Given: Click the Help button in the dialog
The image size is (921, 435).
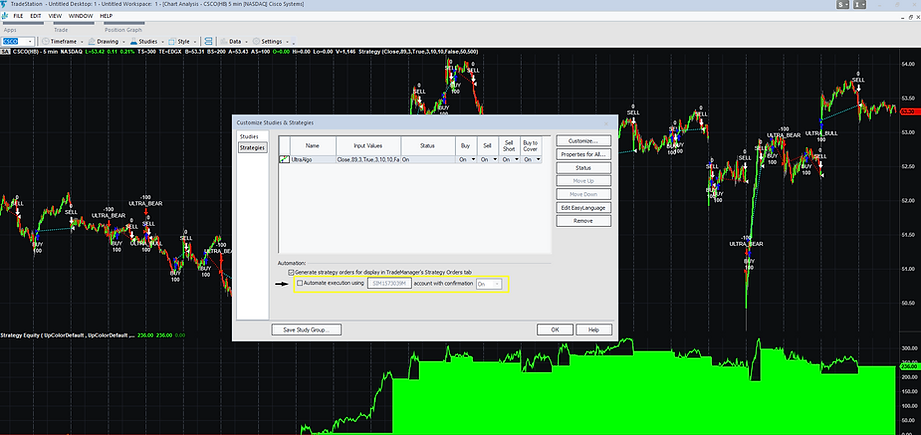Looking at the screenshot, I should point(593,329).
